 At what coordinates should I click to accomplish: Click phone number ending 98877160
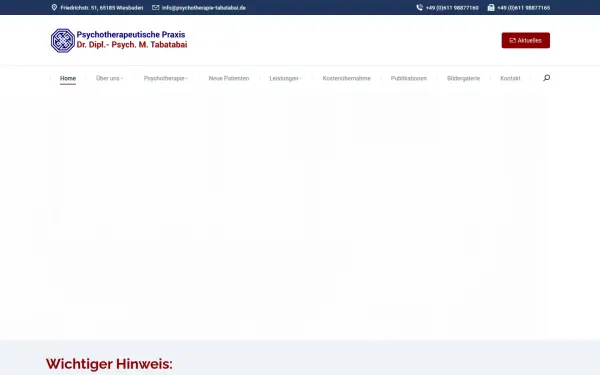coord(452,8)
